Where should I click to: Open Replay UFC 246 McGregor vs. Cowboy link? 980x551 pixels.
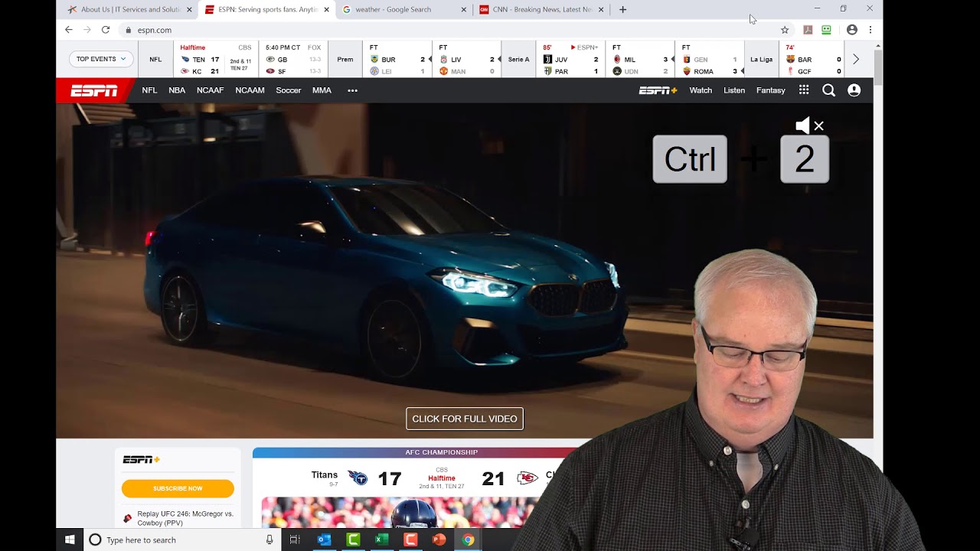[185, 518]
